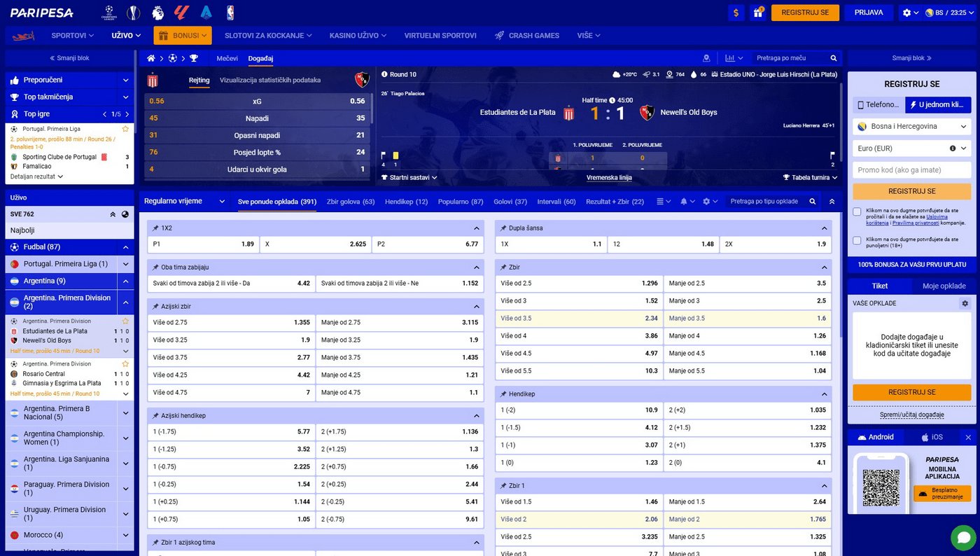Collapse the 1X2 betting market
Viewport: 980px width, 556px height.
pos(477,228)
